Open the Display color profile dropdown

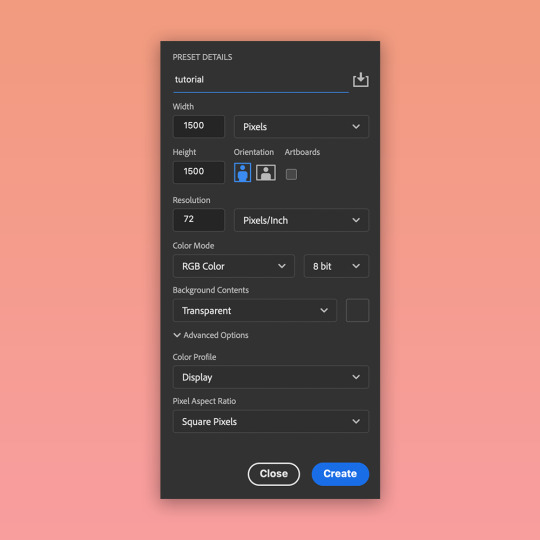271,377
